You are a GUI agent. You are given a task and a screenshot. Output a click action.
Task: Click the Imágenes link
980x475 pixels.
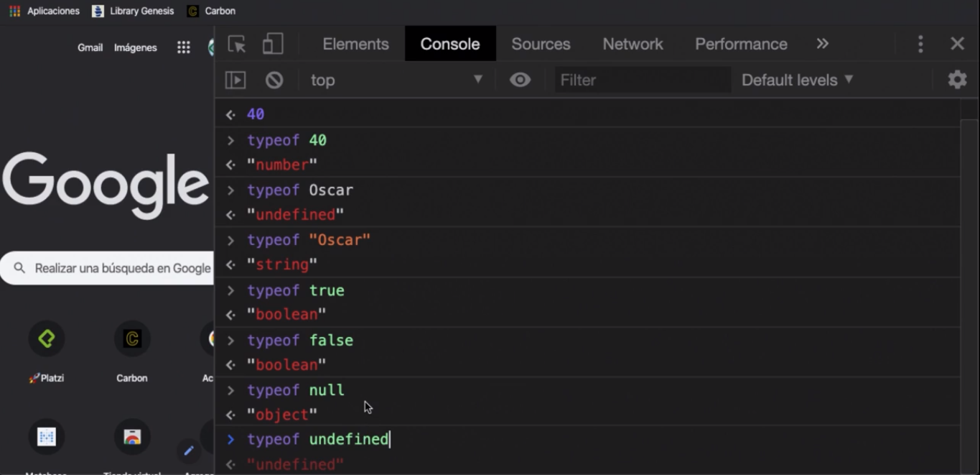click(135, 47)
